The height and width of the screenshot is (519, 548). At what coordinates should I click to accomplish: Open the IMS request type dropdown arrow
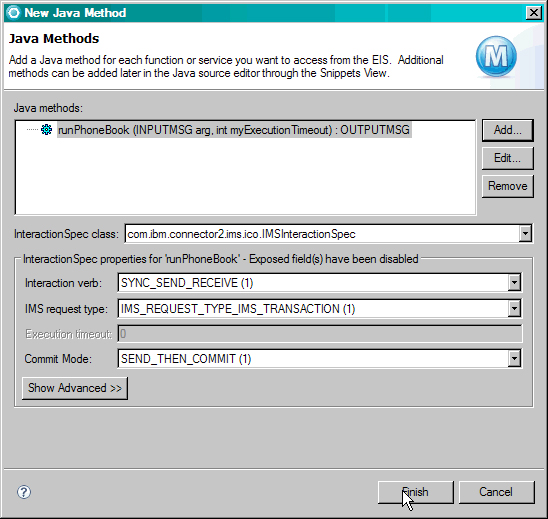[514, 309]
